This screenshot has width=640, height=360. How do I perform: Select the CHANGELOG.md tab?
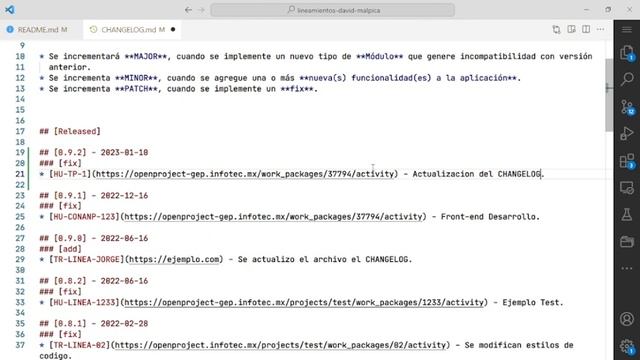pyautogui.click(x=132, y=29)
